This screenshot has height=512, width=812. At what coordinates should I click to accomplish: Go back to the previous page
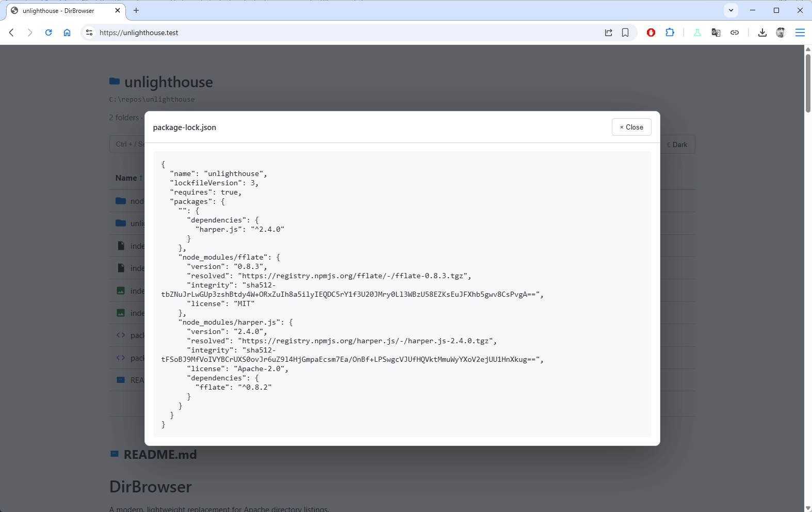point(11,33)
